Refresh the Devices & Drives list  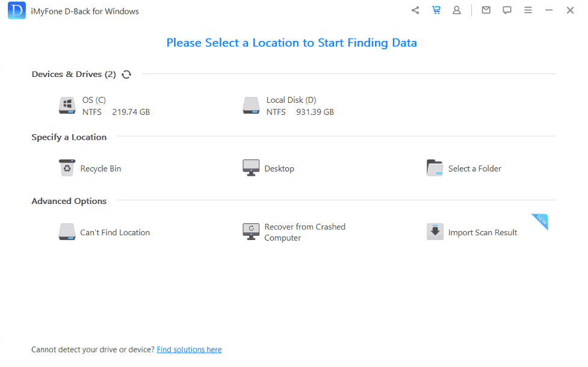(126, 74)
